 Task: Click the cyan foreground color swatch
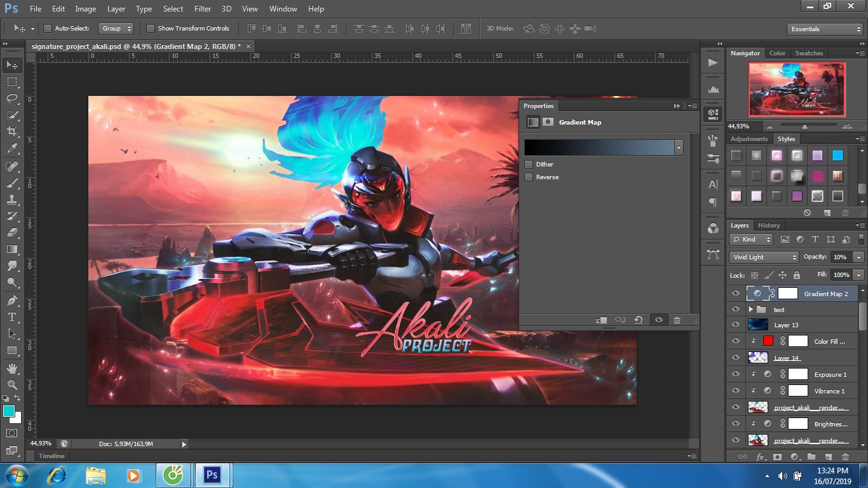(9, 411)
